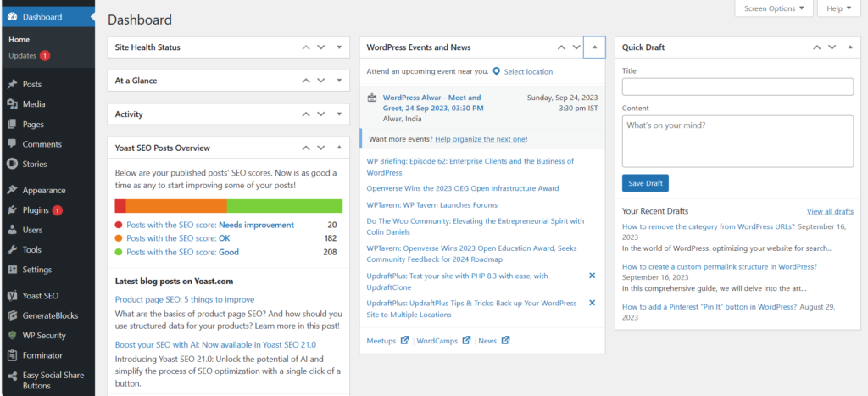
Task: Dismiss the UpdraftPlus PHP 8.3 news item
Action: click(x=592, y=276)
